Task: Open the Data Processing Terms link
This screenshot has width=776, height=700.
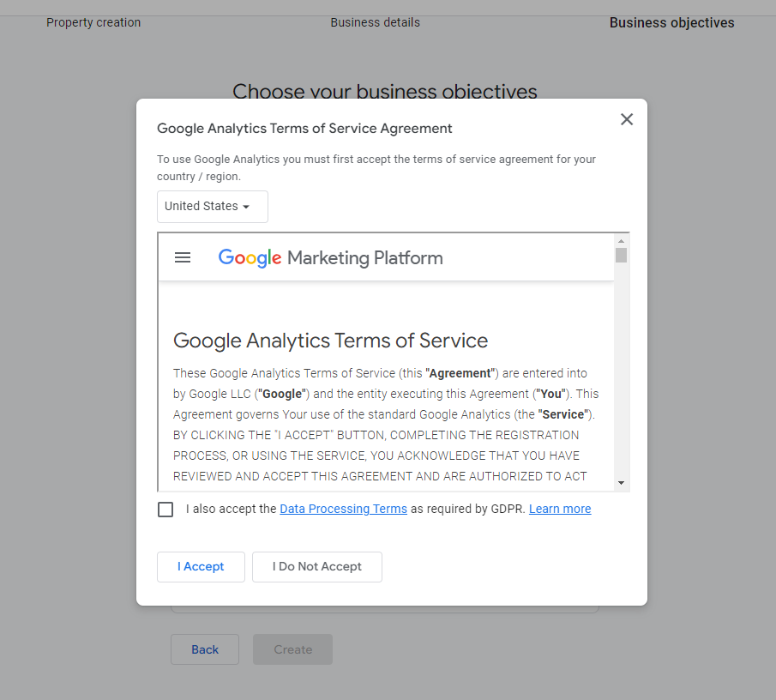Action: [343, 509]
